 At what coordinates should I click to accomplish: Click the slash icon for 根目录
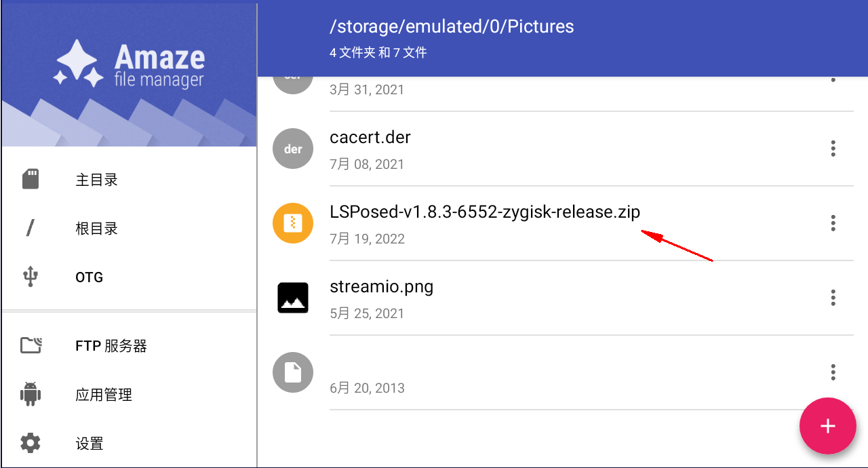tap(31, 229)
